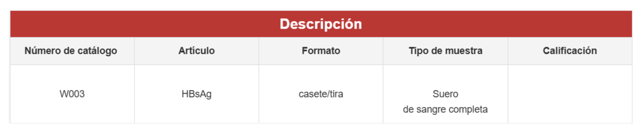Click the Descripción table title
This screenshot has height=137, width=644.
coord(321,24)
